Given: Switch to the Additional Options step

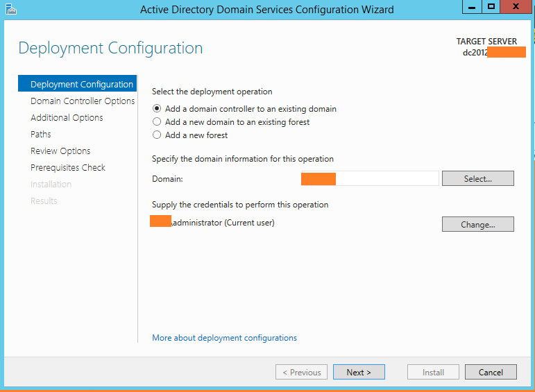Looking at the screenshot, I should (67, 118).
